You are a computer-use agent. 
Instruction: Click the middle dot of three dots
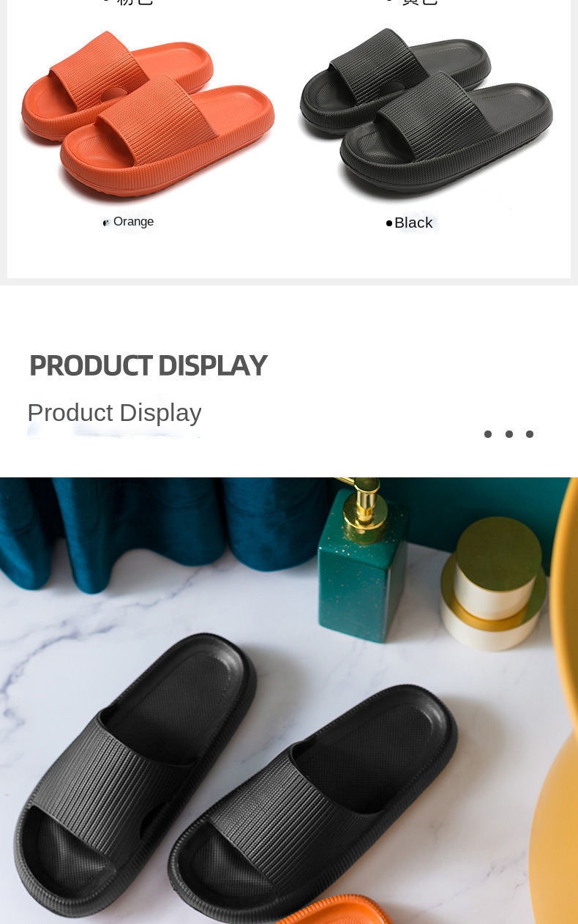(509, 434)
